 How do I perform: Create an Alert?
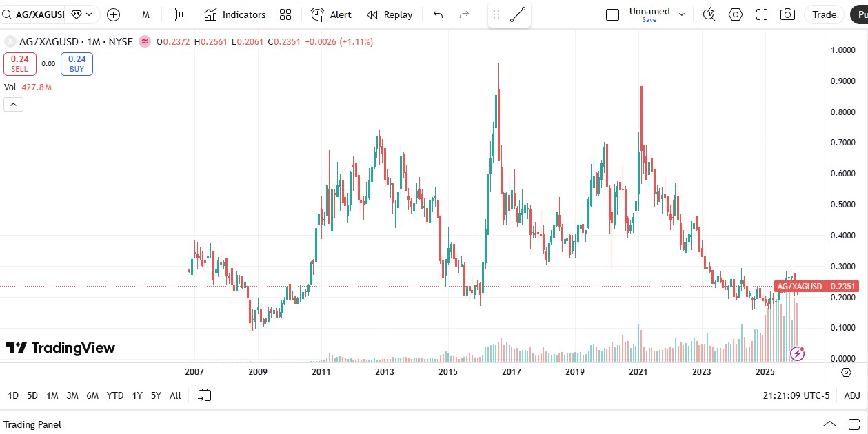click(x=331, y=14)
